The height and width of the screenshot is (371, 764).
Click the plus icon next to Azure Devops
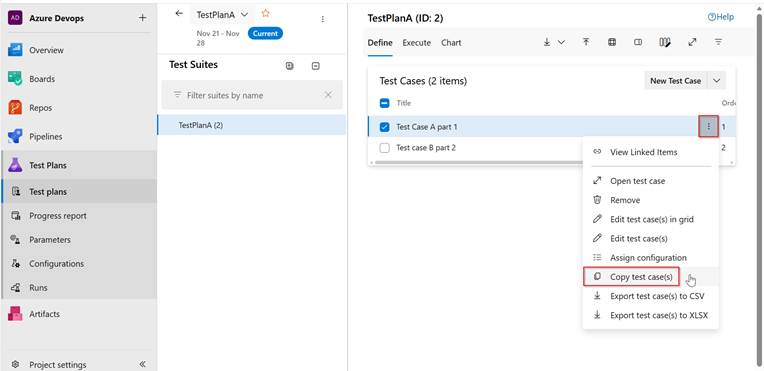click(x=142, y=18)
